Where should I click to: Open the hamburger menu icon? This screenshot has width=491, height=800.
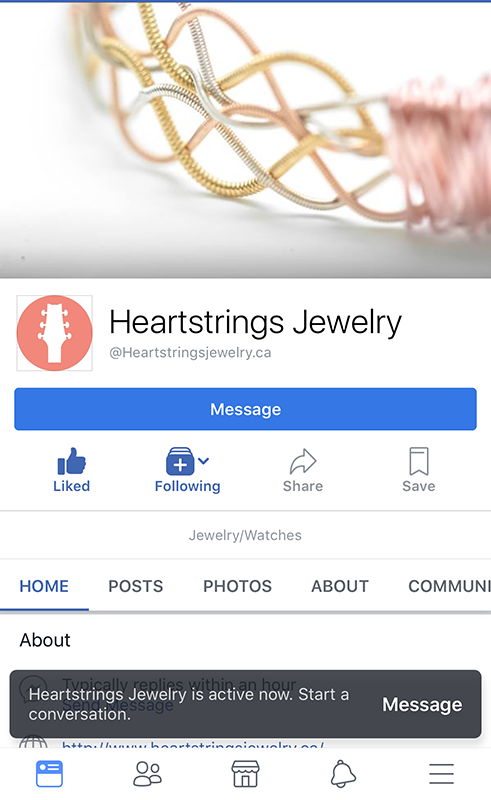coord(441,773)
